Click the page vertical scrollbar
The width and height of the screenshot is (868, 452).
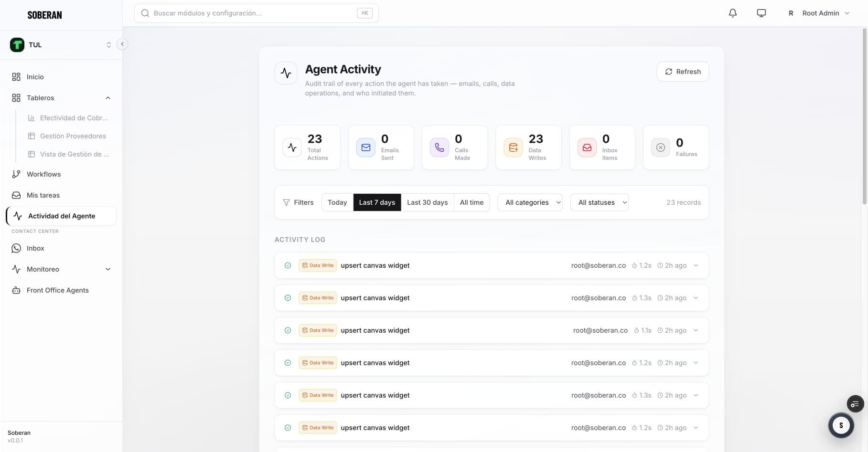pos(864,116)
